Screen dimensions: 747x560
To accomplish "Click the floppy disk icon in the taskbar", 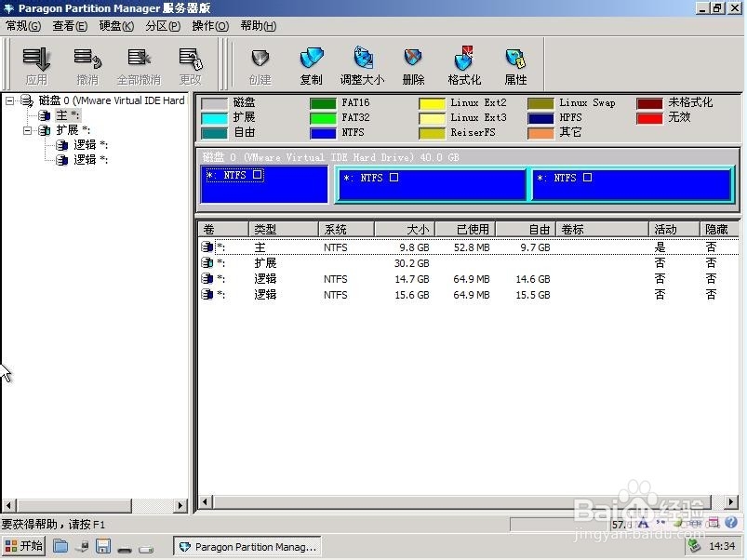I will click(x=103, y=546).
